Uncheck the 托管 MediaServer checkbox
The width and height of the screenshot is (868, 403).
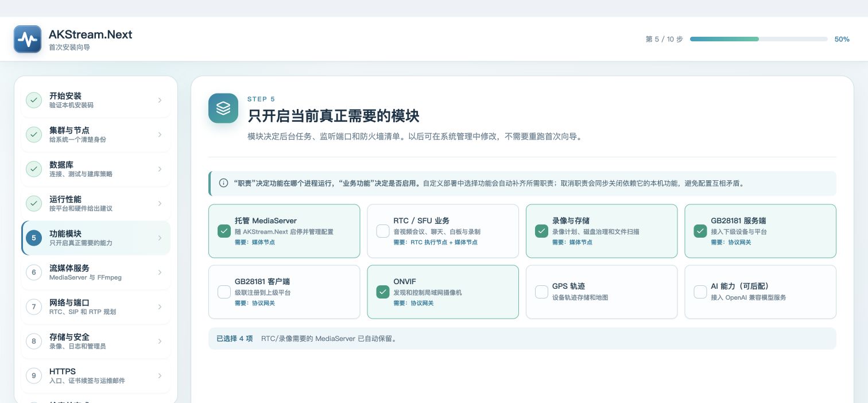coord(224,231)
